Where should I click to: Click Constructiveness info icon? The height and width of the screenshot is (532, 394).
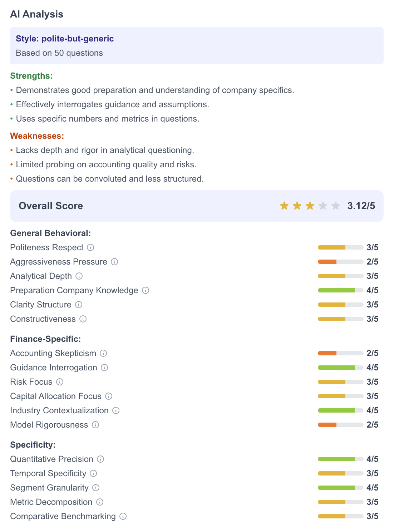pyautogui.click(x=83, y=319)
